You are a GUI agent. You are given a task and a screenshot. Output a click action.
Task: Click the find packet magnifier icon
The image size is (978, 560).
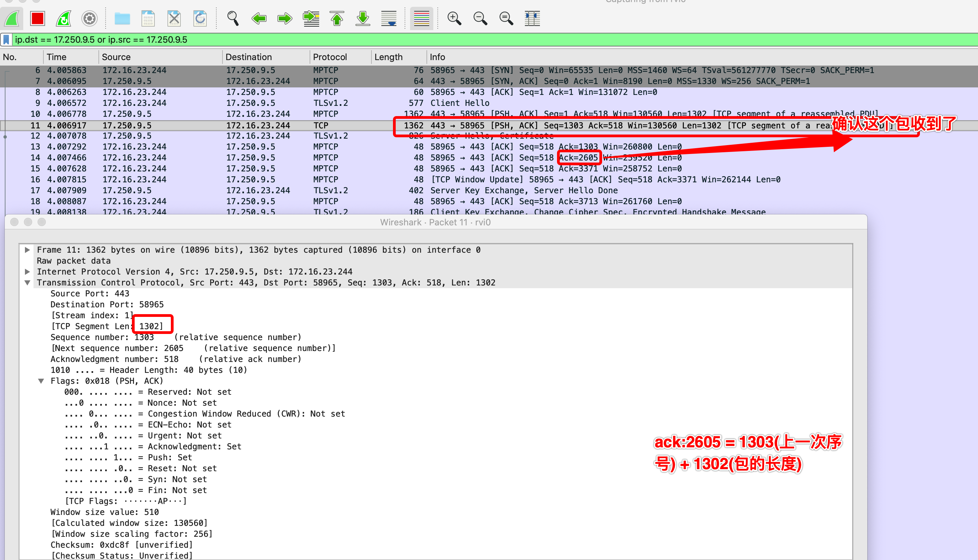click(x=233, y=18)
